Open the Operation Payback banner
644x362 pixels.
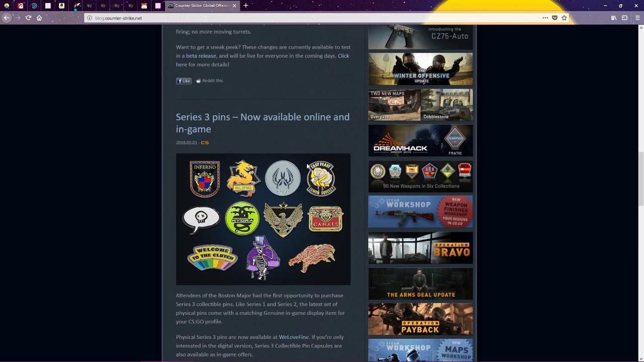(421, 319)
